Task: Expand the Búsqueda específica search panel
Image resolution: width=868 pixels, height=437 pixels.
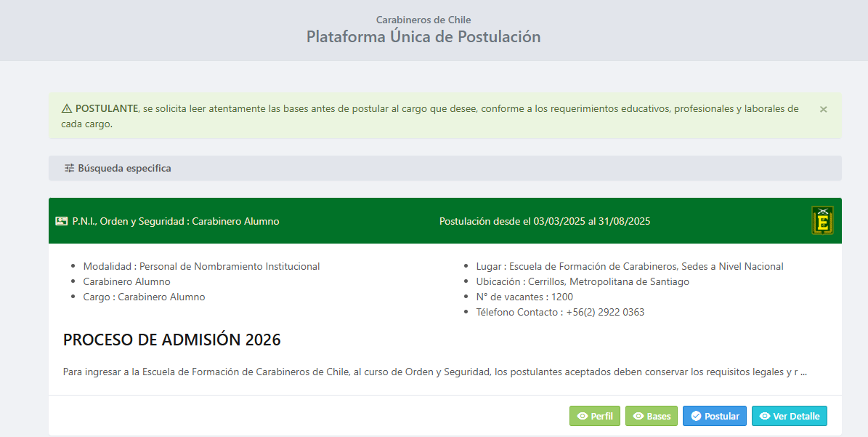Action: pyautogui.click(x=124, y=168)
